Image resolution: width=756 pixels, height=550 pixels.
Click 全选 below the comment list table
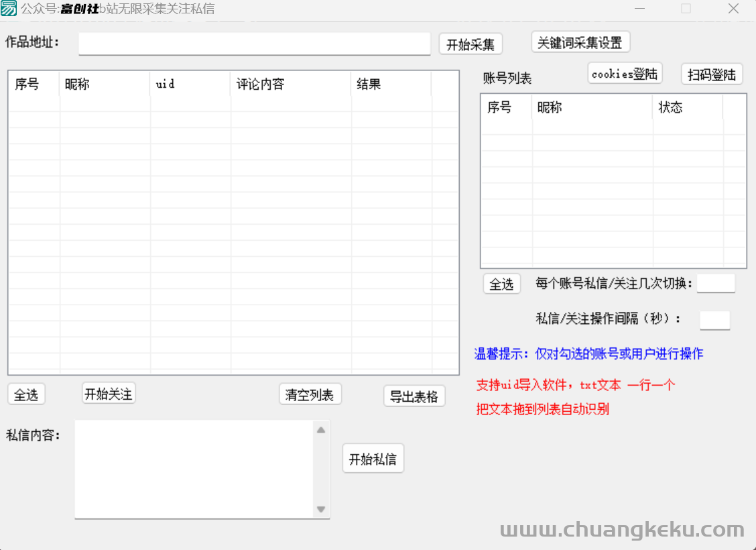tap(26, 395)
